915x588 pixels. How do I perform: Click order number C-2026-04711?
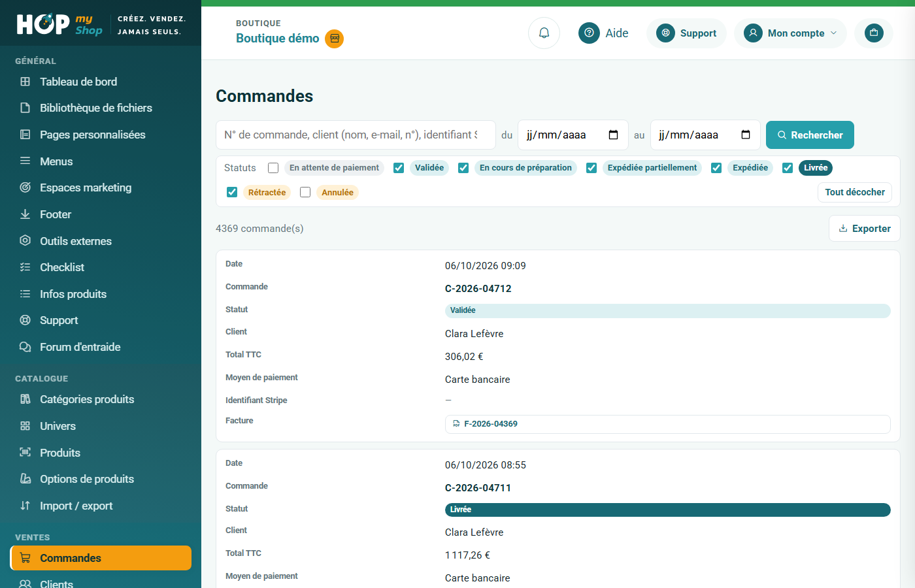(478, 488)
